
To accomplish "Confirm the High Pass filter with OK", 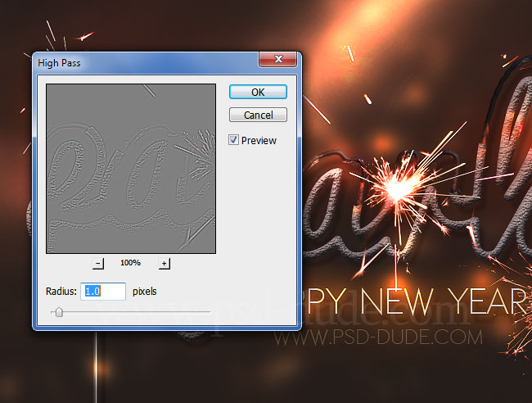I will coord(258,92).
